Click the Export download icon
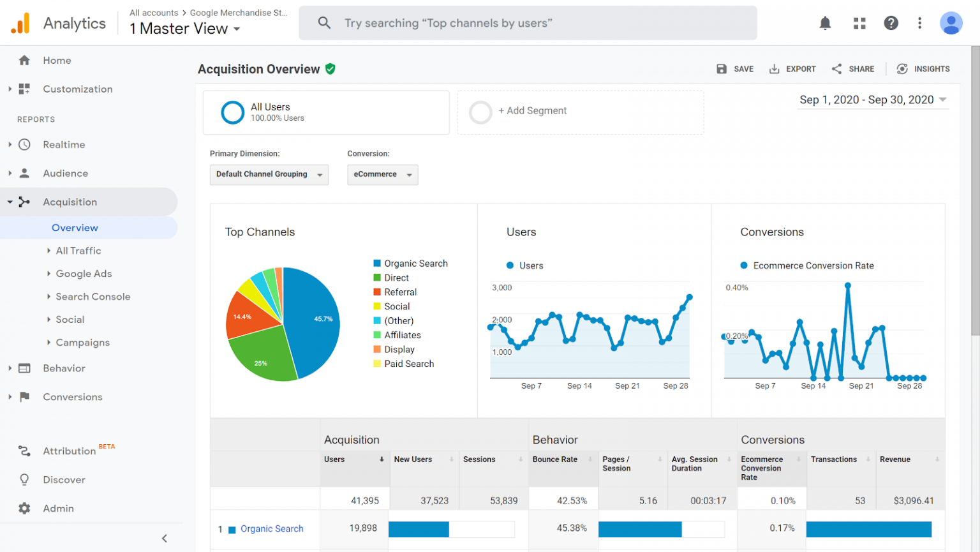Image resolution: width=980 pixels, height=552 pixels. click(774, 69)
